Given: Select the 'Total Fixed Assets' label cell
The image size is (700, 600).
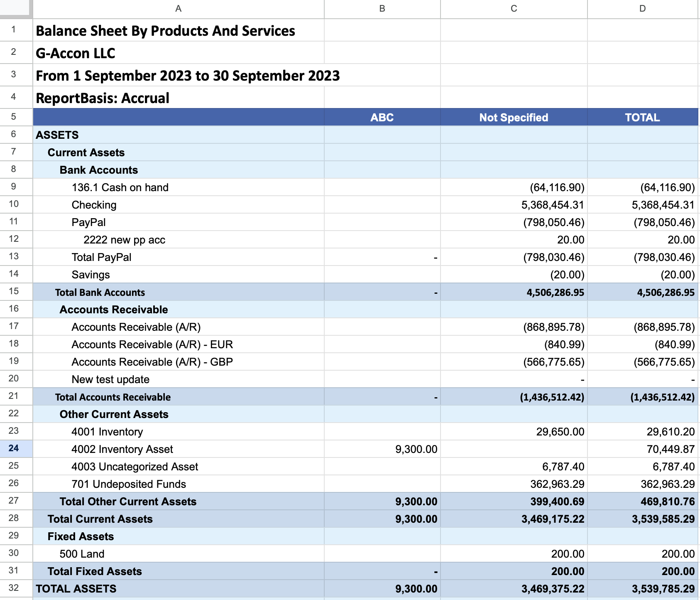Looking at the screenshot, I should [179, 571].
